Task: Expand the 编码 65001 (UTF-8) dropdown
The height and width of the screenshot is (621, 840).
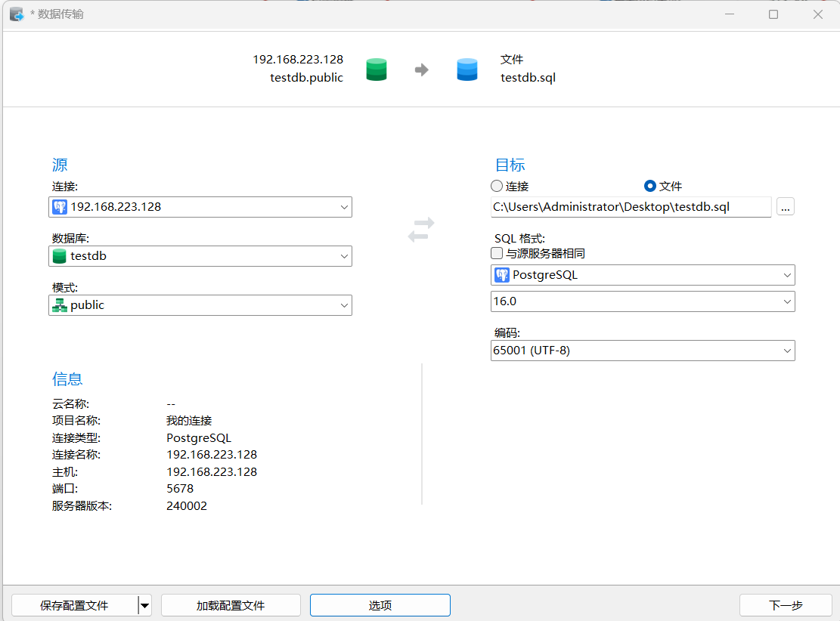Action: (786, 351)
